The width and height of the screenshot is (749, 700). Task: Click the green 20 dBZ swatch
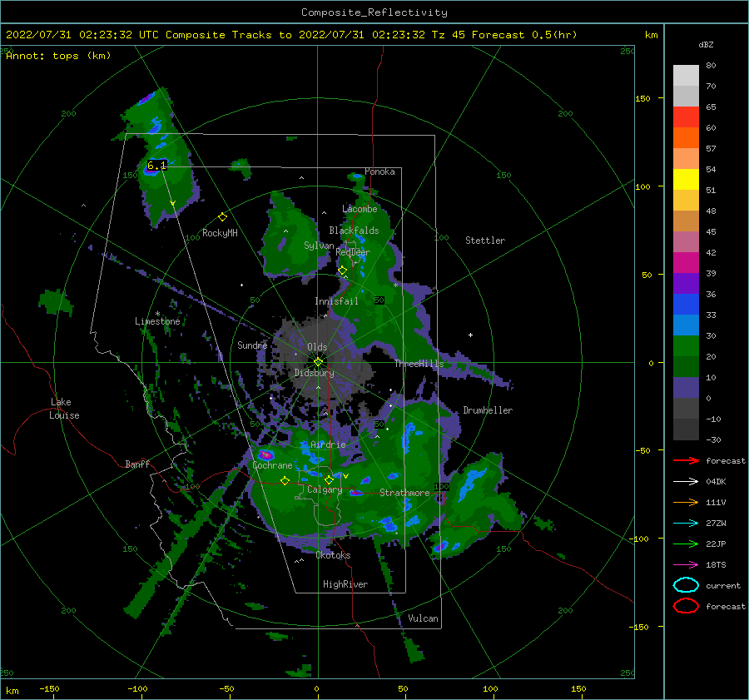pyautogui.click(x=686, y=346)
